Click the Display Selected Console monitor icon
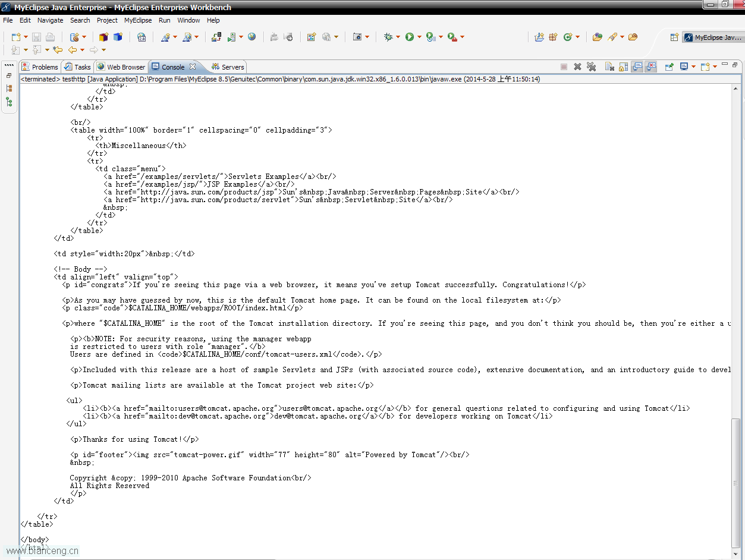This screenshot has width=745, height=560. [x=684, y=67]
